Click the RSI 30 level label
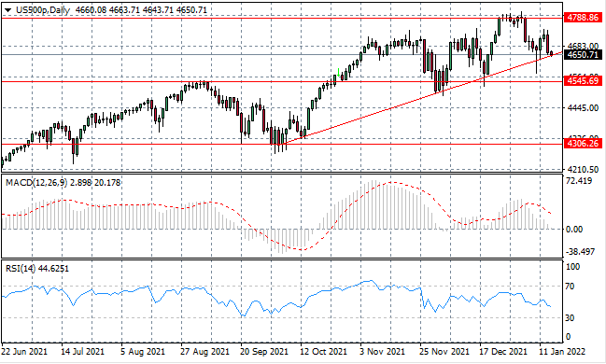This screenshot has height=364, width=606. pyautogui.click(x=570, y=318)
